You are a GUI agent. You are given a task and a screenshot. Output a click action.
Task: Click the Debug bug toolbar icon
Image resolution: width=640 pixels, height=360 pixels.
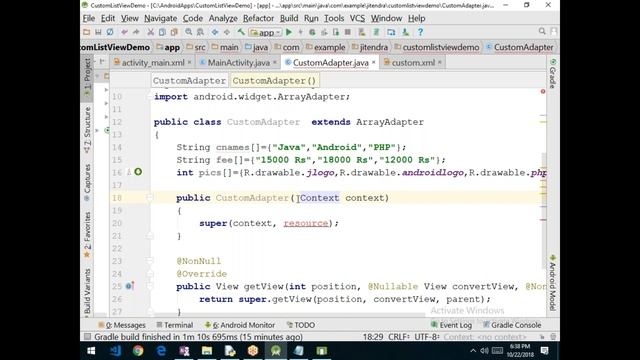(312, 32)
